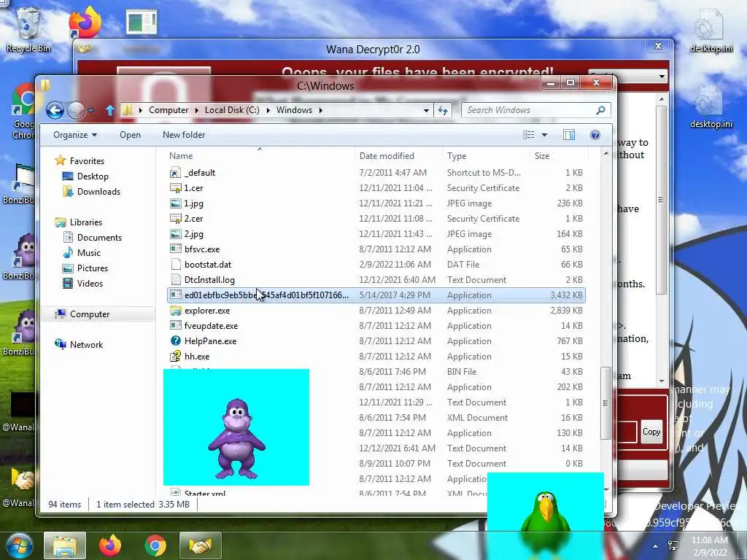This screenshot has width=747, height=560.
Task: Select the HelpPane.exe icon
Action: (x=175, y=341)
